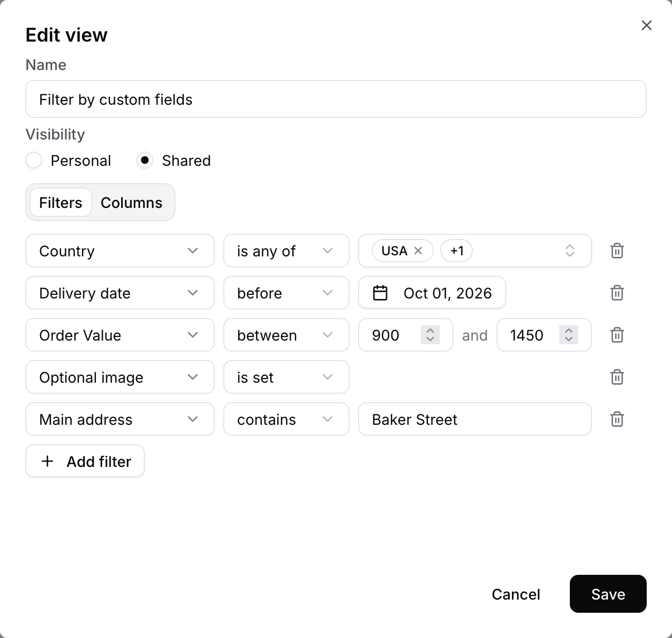Adjust the 1450 value stepper
This screenshot has width=672, height=638.
click(x=569, y=335)
